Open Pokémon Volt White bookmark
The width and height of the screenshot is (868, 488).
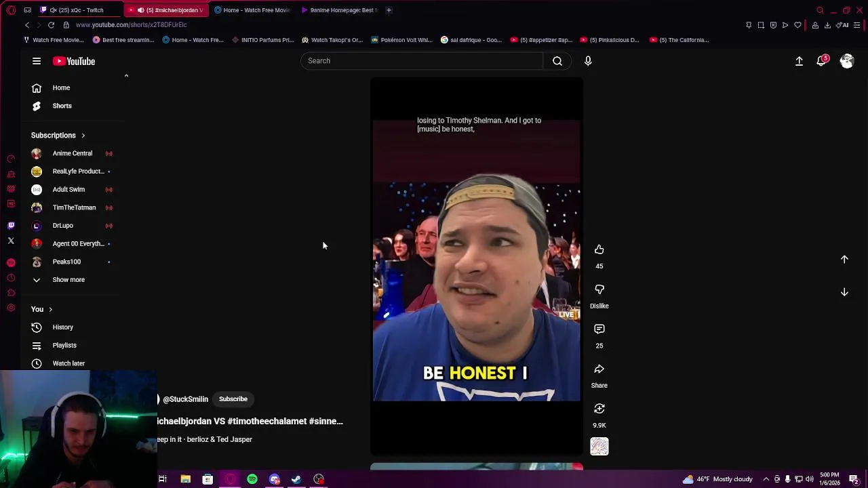[x=401, y=40]
